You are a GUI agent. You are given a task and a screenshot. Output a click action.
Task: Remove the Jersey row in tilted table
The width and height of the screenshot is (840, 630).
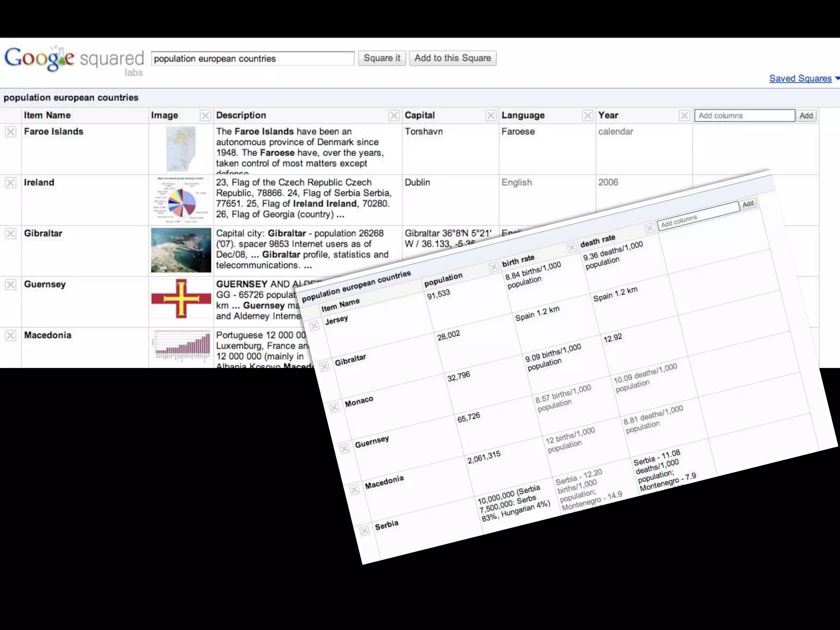coord(314,326)
